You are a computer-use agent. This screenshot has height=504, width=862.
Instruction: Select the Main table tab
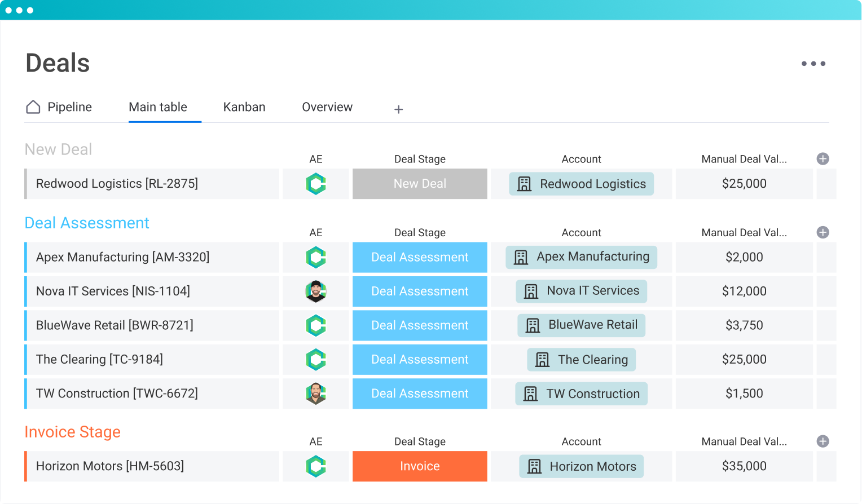(x=158, y=107)
